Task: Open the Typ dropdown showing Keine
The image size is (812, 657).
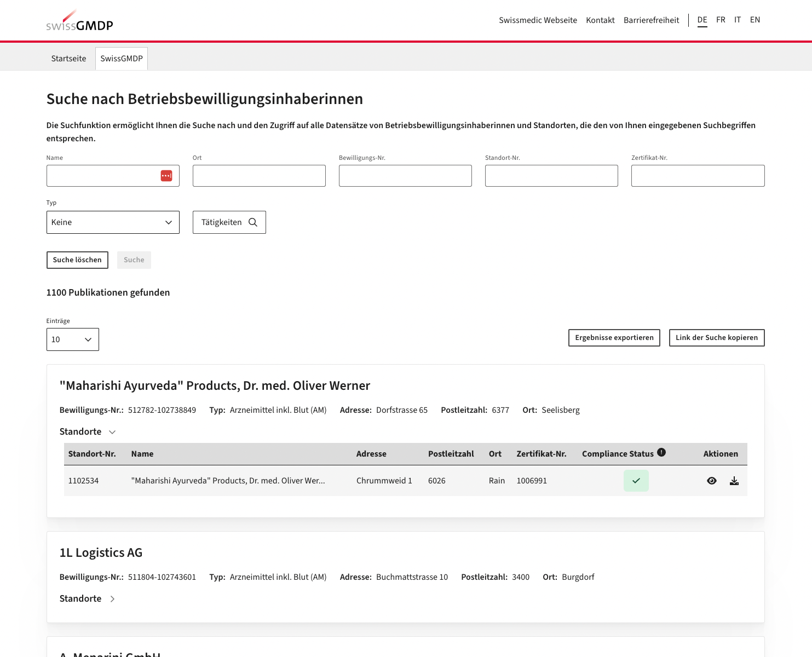Action: 113,222
